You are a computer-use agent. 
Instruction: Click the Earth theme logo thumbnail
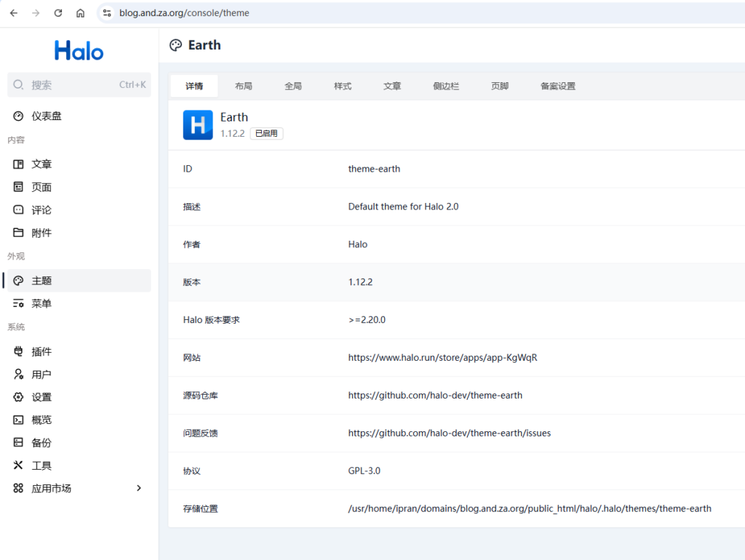pos(198,125)
